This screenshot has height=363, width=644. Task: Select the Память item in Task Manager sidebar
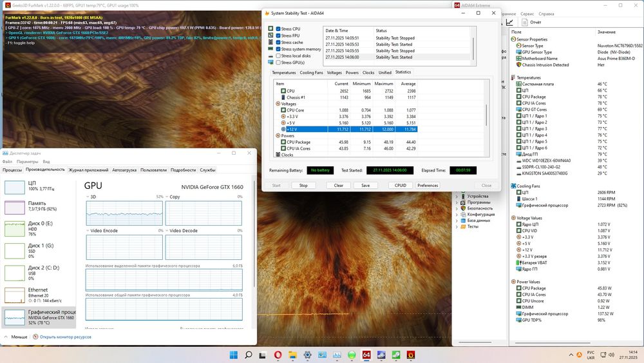click(39, 206)
